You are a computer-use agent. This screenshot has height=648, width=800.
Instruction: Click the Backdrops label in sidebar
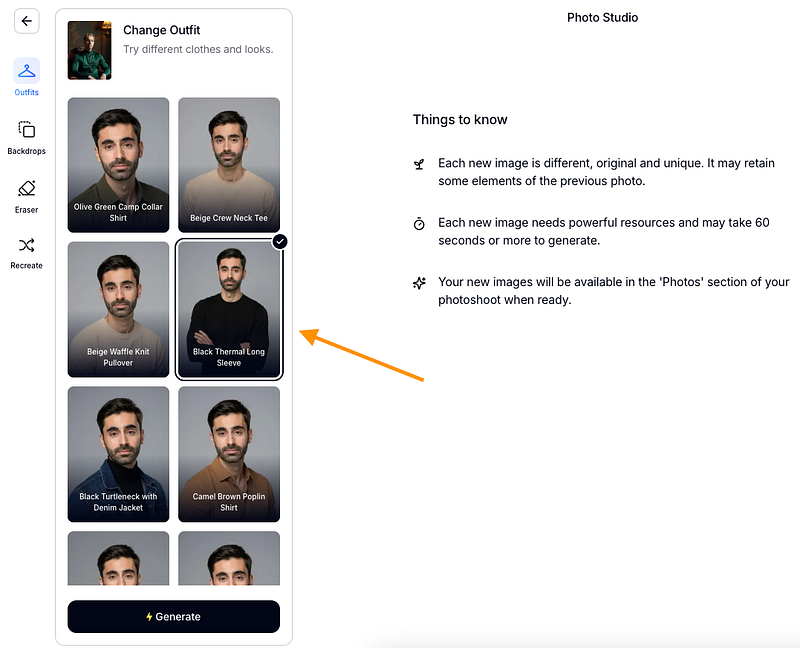click(x=27, y=151)
